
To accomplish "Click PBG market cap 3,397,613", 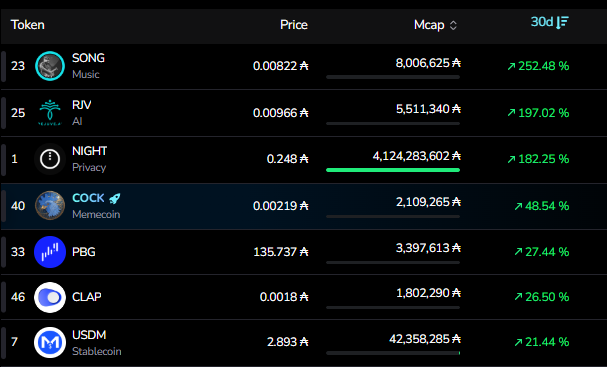I will [x=428, y=248].
